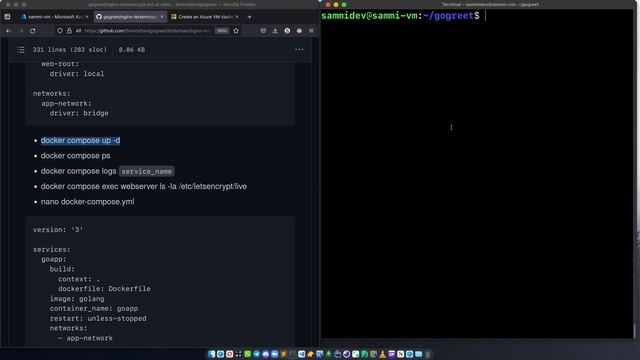Open Firefox hamburger application menu
Image resolution: width=640 pixels, height=360 pixels.
click(311, 31)
